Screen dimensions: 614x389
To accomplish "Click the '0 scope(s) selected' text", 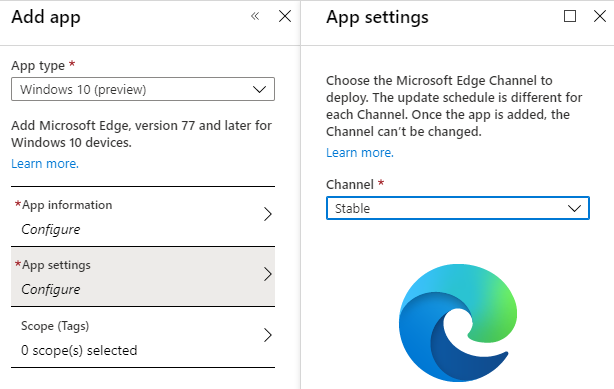I will [x=79, y=350].
